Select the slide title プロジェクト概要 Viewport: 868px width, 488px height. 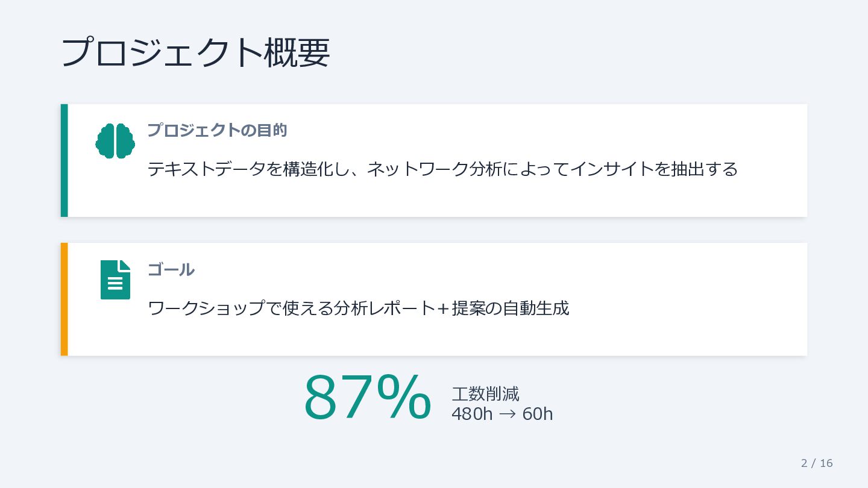[x=195, y=52]
